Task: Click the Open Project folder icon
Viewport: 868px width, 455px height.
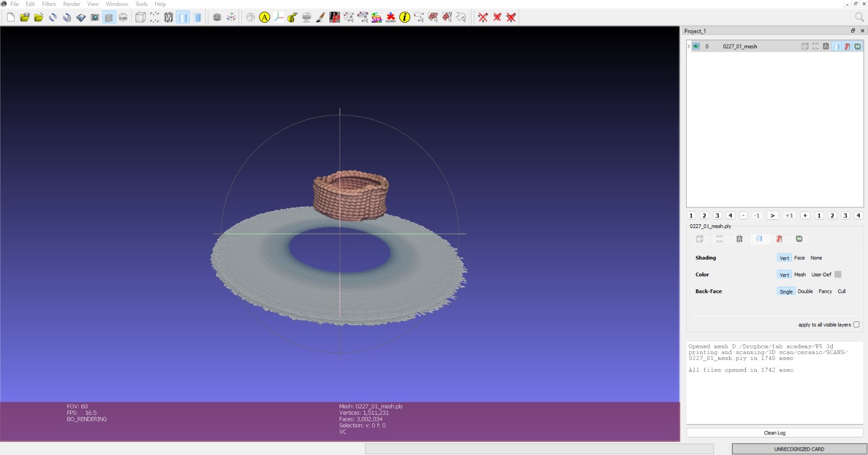Action: 24,17
